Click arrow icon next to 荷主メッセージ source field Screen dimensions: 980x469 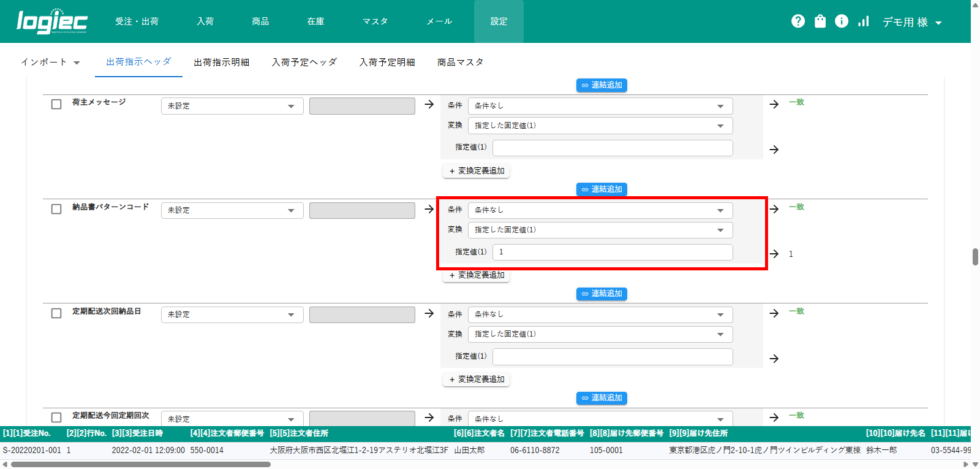[x=429, y=105]
